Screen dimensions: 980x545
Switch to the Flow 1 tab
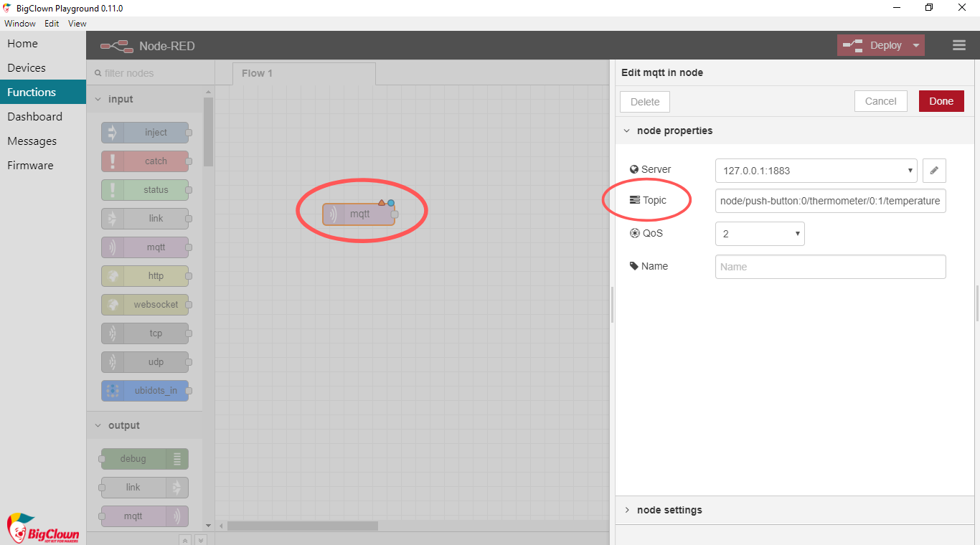[x=303, y=73]
